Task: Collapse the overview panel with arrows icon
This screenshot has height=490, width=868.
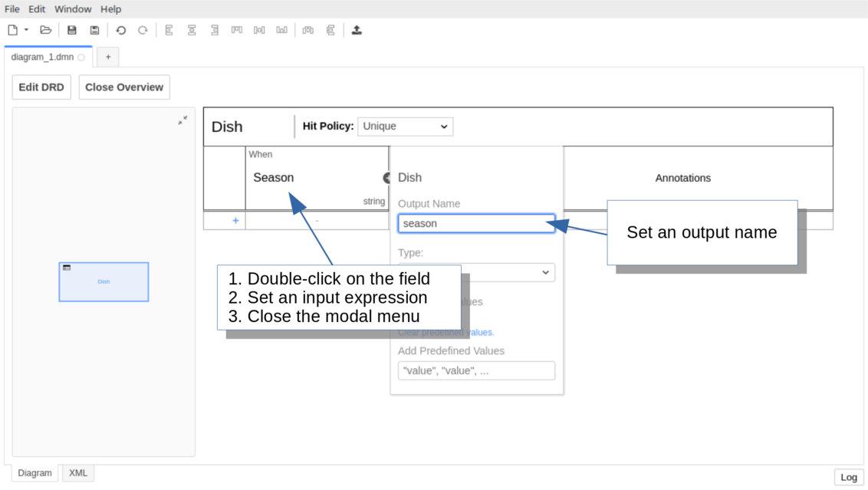Action: 182,120
